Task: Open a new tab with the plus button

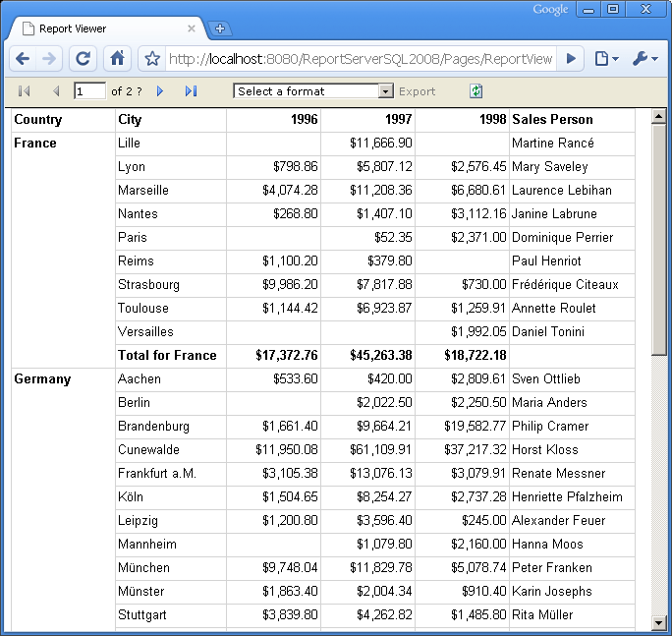Action: click(220, 29)
